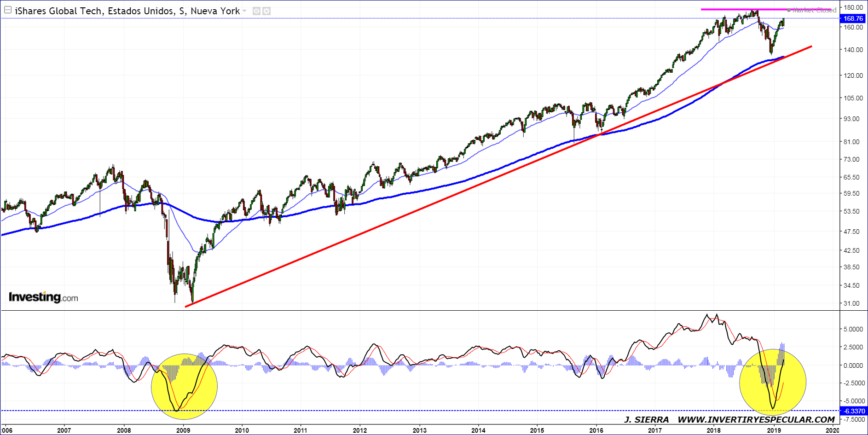Select the magenta horizontal resistance line
The image size is (868, 435).
click(736, 9)
